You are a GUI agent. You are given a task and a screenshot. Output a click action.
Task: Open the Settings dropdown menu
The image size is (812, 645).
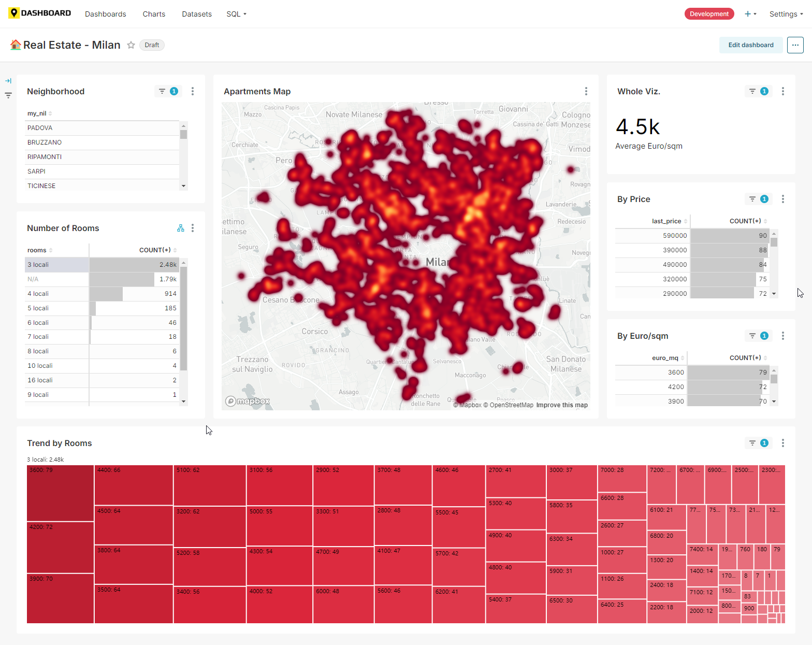786,14
